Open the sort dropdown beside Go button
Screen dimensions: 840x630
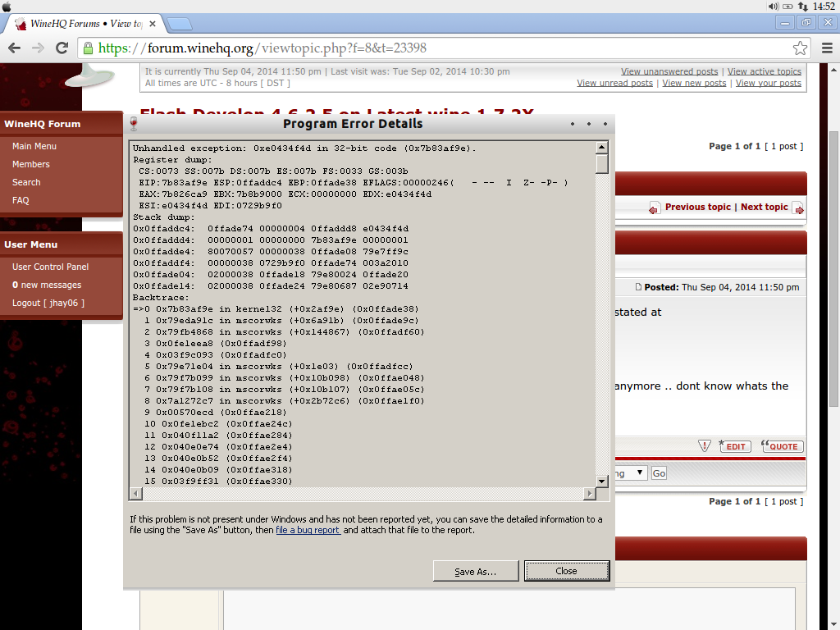tap(631, 473)
